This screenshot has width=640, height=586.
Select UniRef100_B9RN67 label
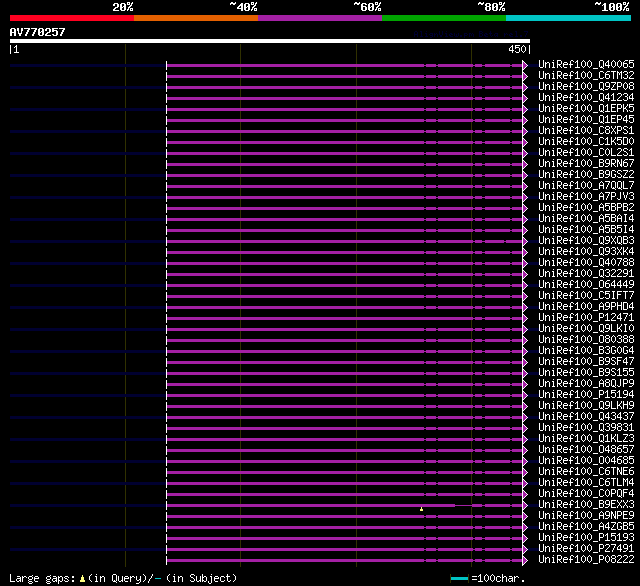pyautogui.click(x=586, y=164)
